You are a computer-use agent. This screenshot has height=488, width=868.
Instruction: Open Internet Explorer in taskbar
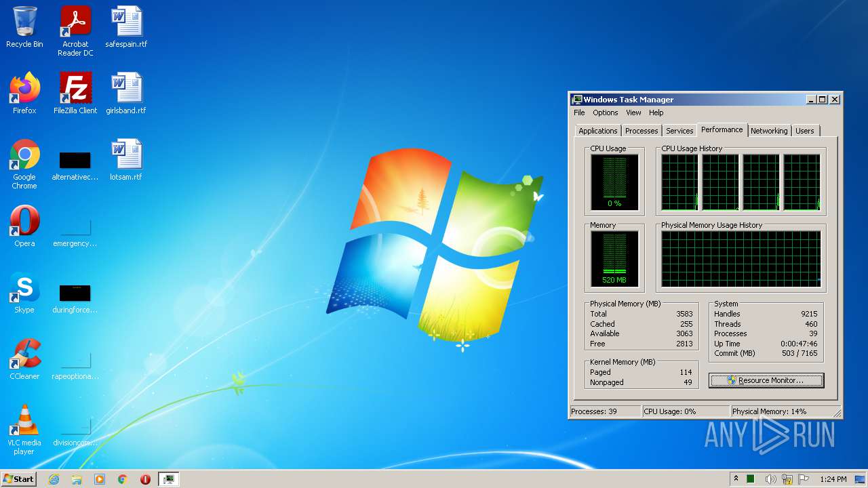point(54,479)
